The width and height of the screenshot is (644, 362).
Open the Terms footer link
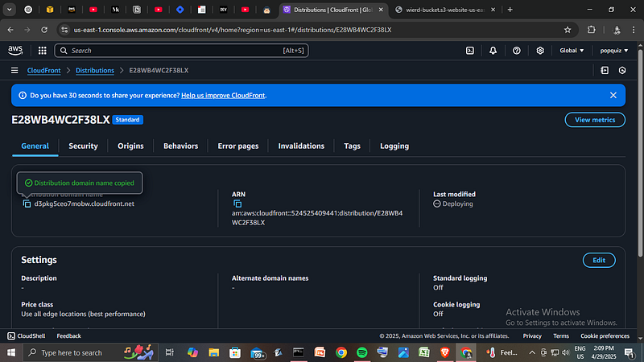click(x=560, y=335)
